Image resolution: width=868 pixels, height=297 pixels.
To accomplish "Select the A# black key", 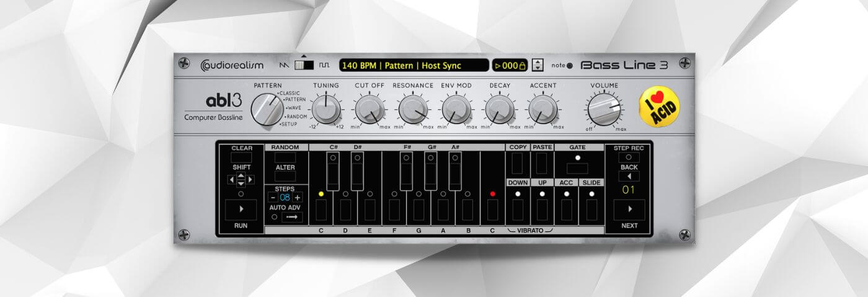I will [455, 171].
